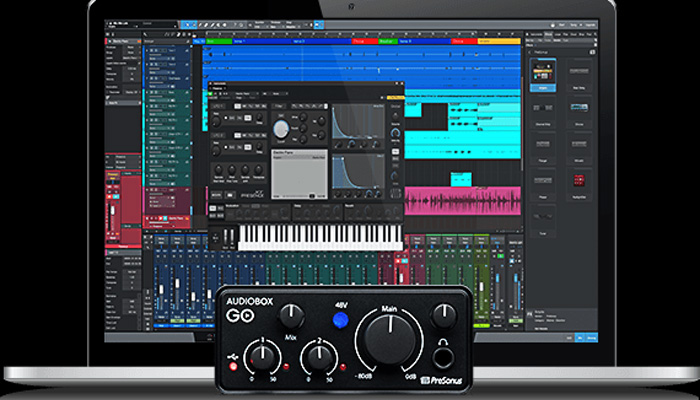This screenshot has width=700, height=400.
Task: Select the Ampire effect thumbnail
Action: [x=543, y=75]
